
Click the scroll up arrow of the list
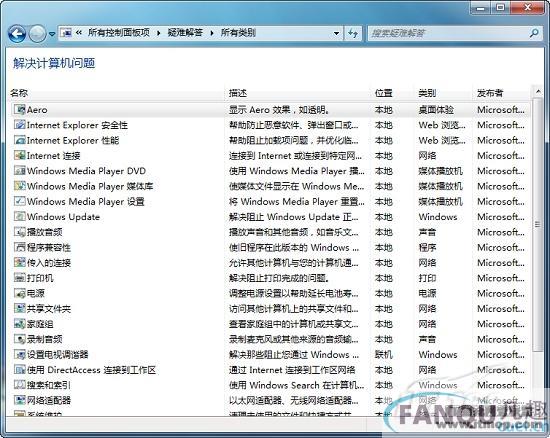[538, 92]
